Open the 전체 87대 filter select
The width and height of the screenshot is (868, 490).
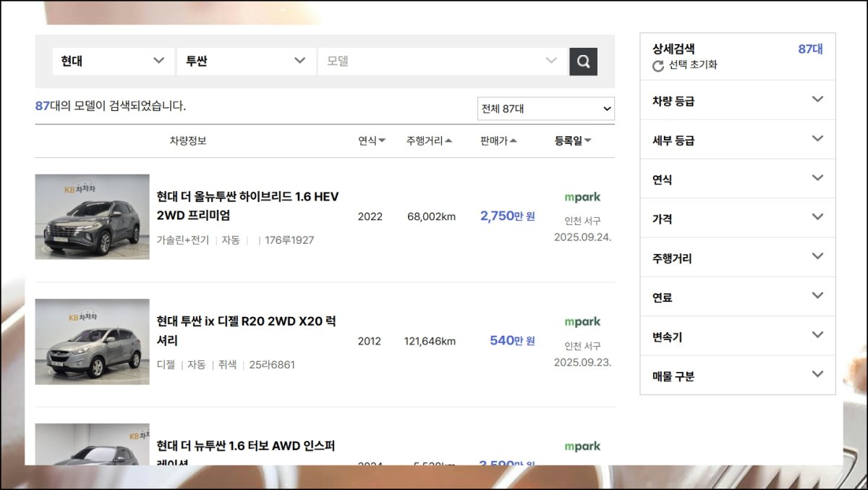(x=546, y=109)
